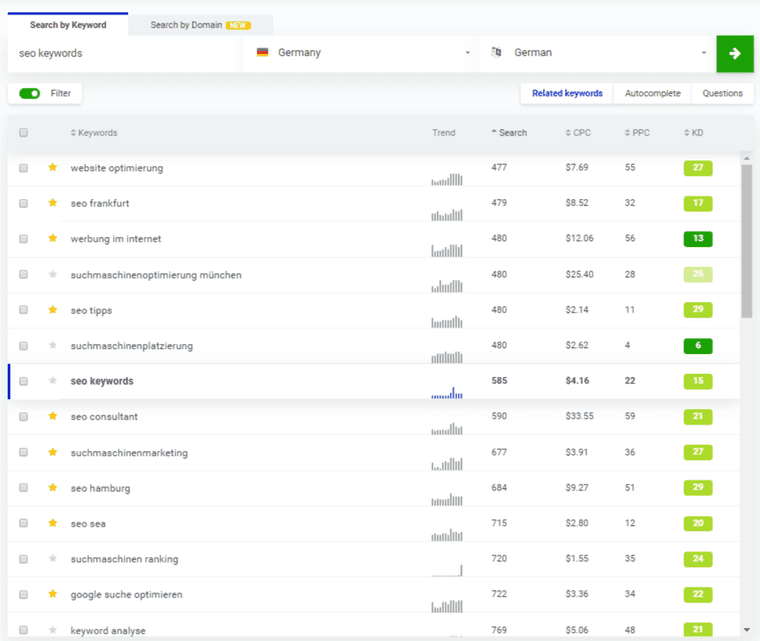The image size is (760, 641).
Task: Click the seo tipps keyword text
Action: point(91,310)
